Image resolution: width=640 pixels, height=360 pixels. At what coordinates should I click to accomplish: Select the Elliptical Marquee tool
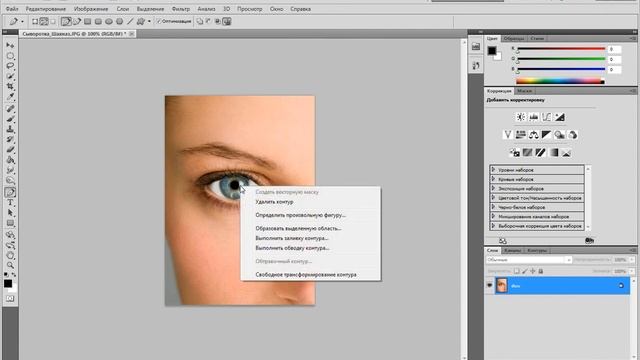point(10,56)
